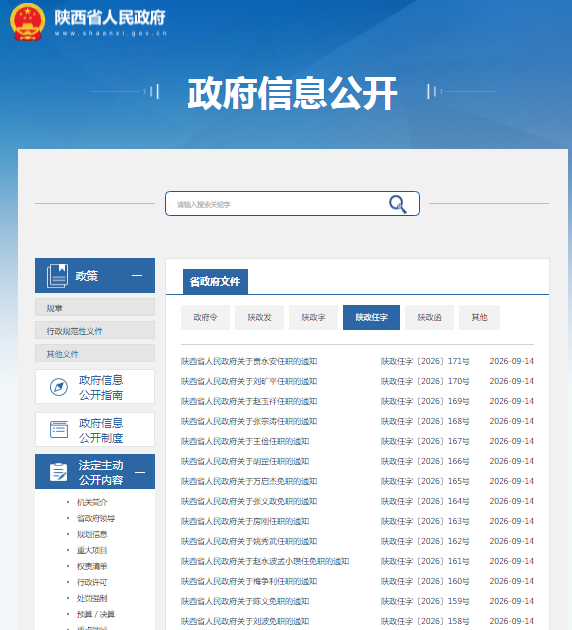Screen dimensions: 572x630
Task: Click the 省政府文件 header tab
Action: coord(215,282)
